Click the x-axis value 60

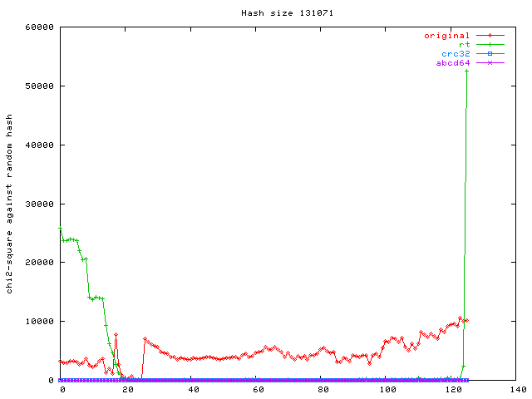[259, 390]
